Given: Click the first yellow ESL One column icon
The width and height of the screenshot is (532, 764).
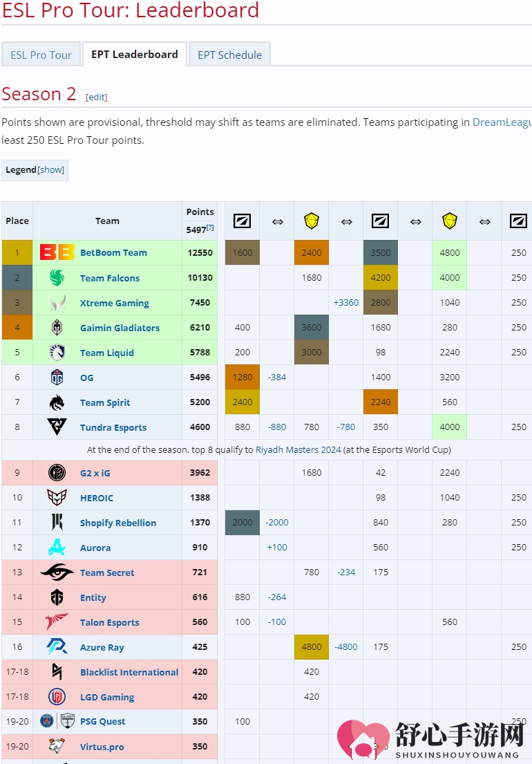Looking at the screenshot, I should point(312,221).
